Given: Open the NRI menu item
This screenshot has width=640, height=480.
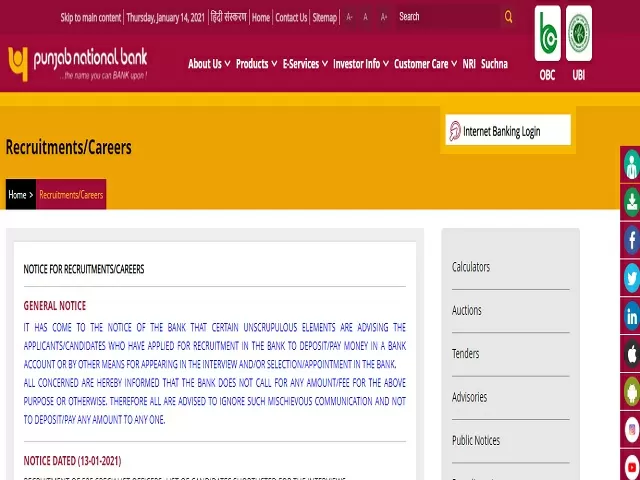Looking at the screenshot, I should coord(469,64).
